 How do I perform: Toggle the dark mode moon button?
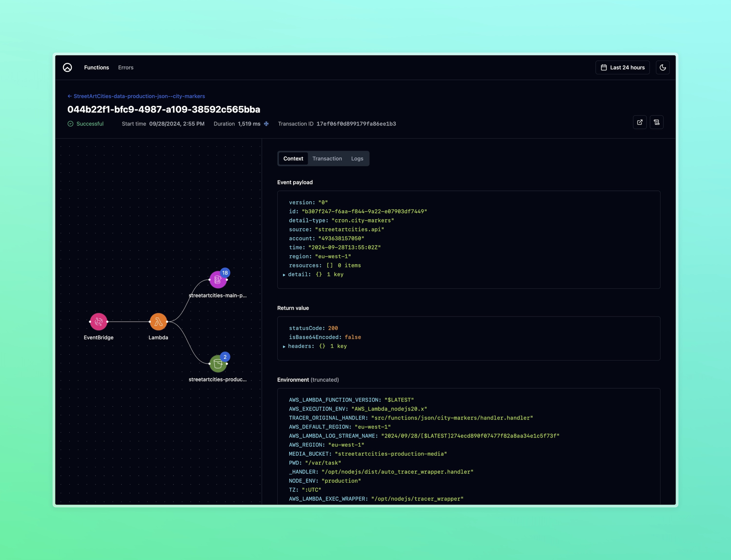(x=662, y=67)
